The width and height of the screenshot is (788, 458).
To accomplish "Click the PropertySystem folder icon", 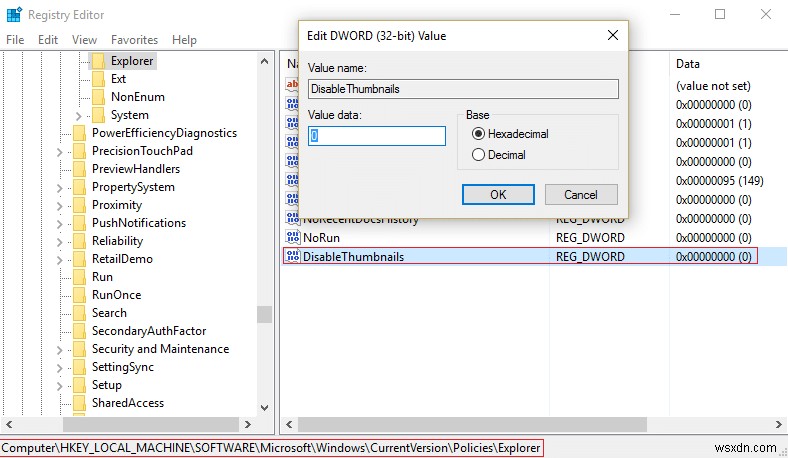I will pos(79,188).
